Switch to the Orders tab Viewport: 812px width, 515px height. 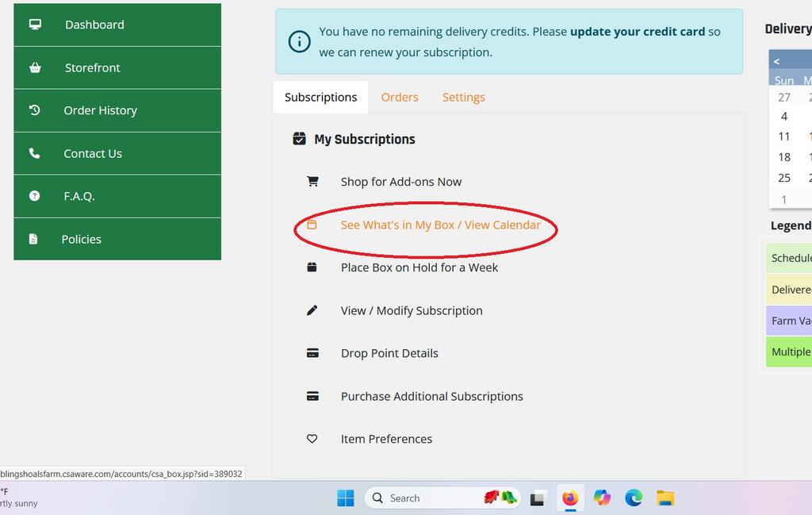[400, 98]
